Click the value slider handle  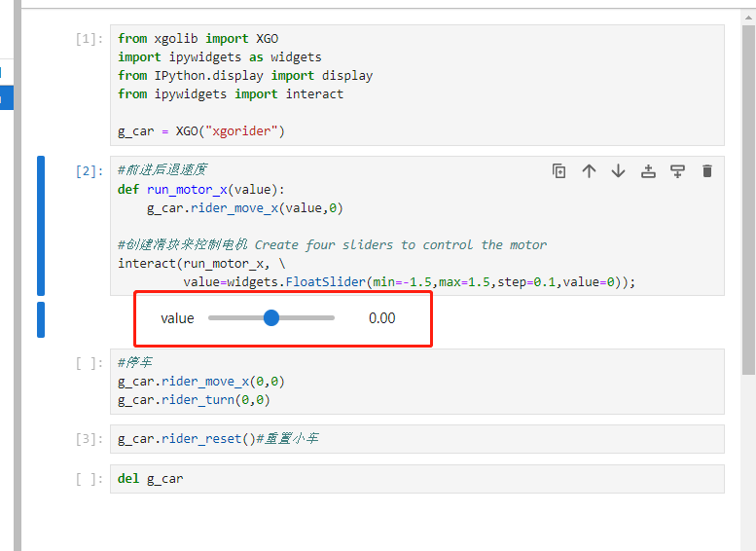[271, 318]
